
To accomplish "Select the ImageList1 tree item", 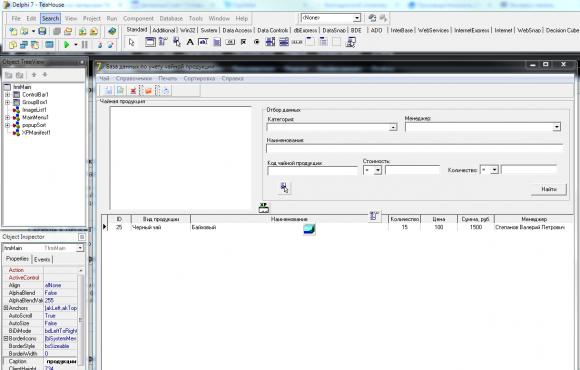I will [x=34, y=110].
